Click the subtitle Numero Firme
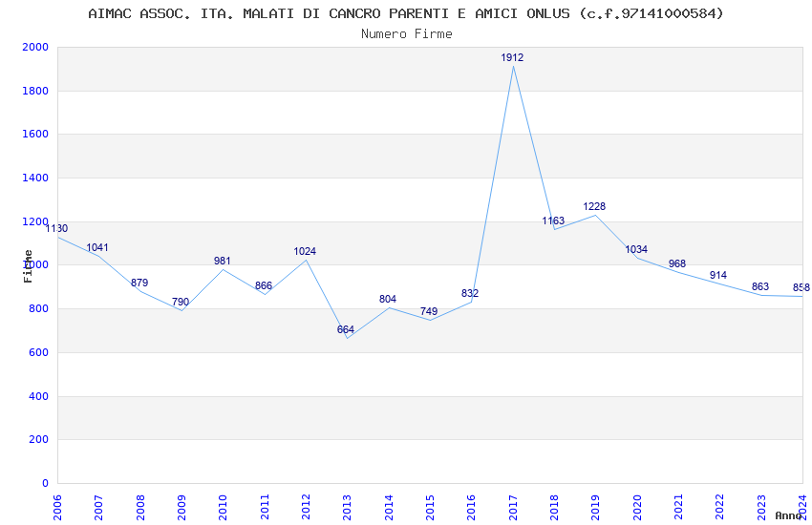Screen dimensions: 812x525 click(x=407, y=34)
